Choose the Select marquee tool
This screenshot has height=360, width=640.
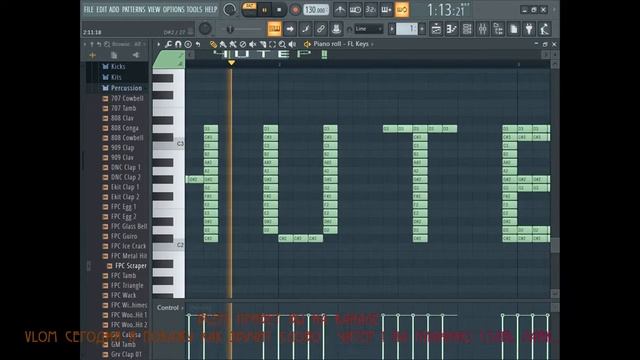(272, 44)
